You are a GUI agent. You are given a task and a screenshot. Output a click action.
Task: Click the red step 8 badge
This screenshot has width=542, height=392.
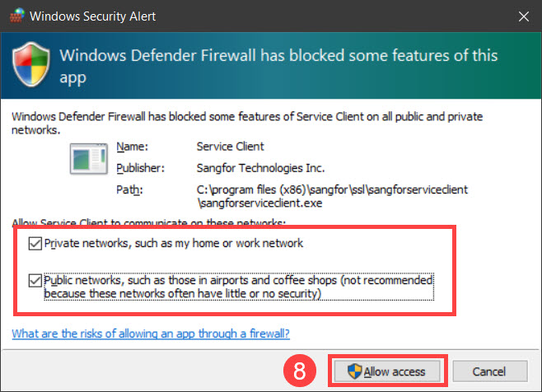click(299, 371)
